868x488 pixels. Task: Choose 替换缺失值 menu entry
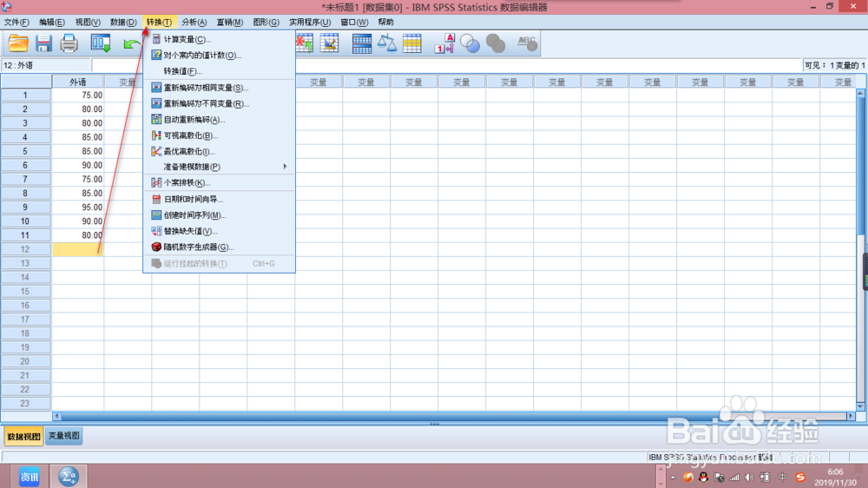tap(219, 232)
